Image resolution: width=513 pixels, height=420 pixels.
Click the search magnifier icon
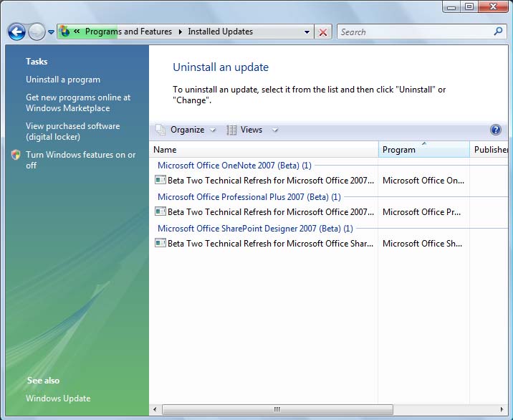click(x=499, y=32)
